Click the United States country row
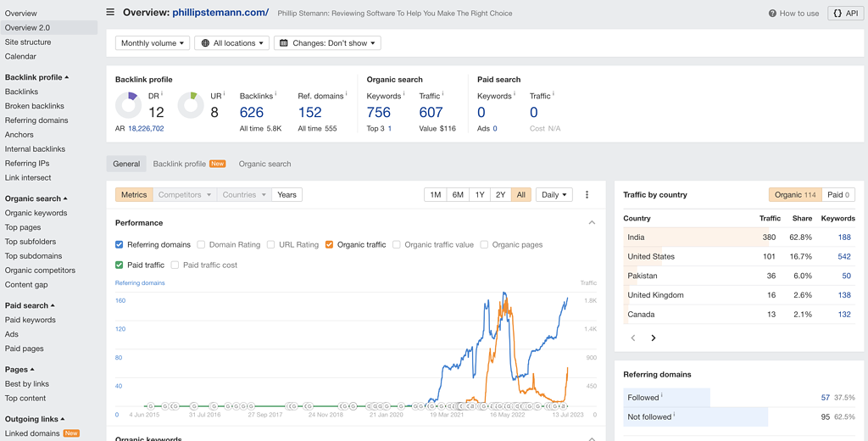This screenshot has width=868, height=441. [739, 256]
